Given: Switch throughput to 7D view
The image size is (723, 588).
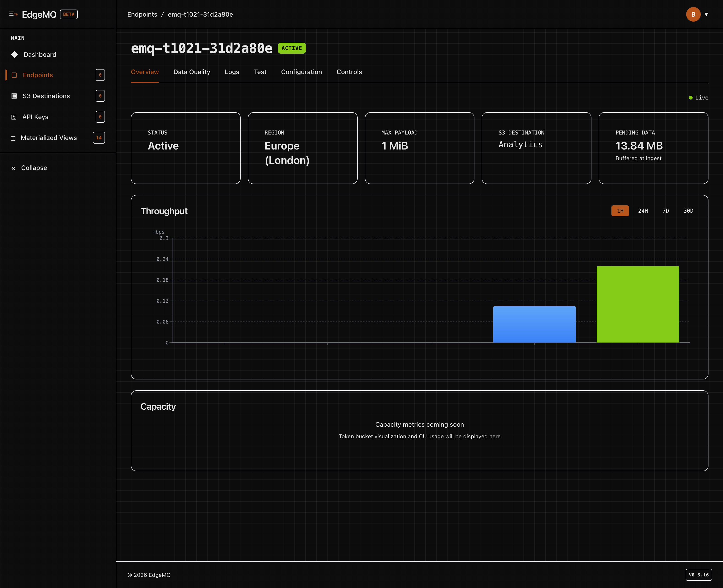Looking at the screenshot, I should pos(666,211).
